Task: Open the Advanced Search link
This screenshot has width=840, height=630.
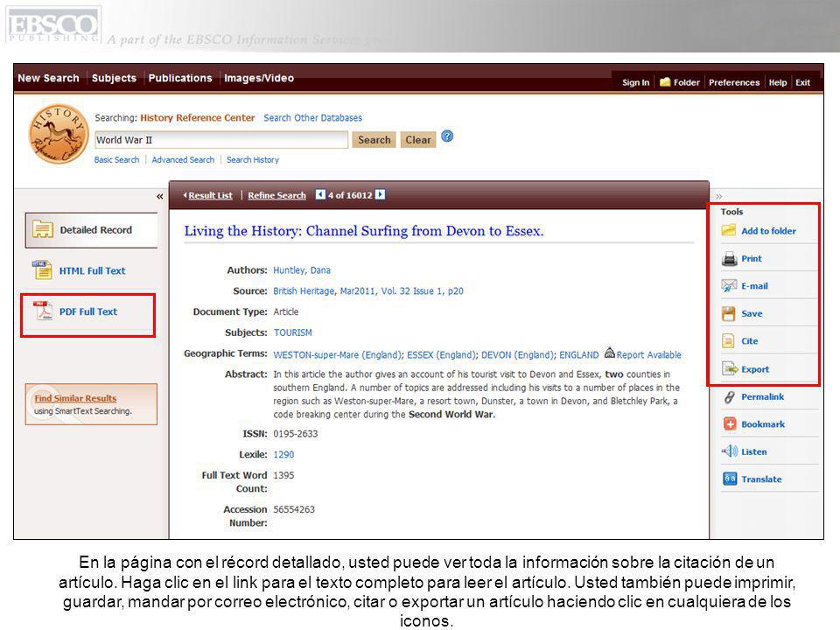Action: (x=183, y=159)
